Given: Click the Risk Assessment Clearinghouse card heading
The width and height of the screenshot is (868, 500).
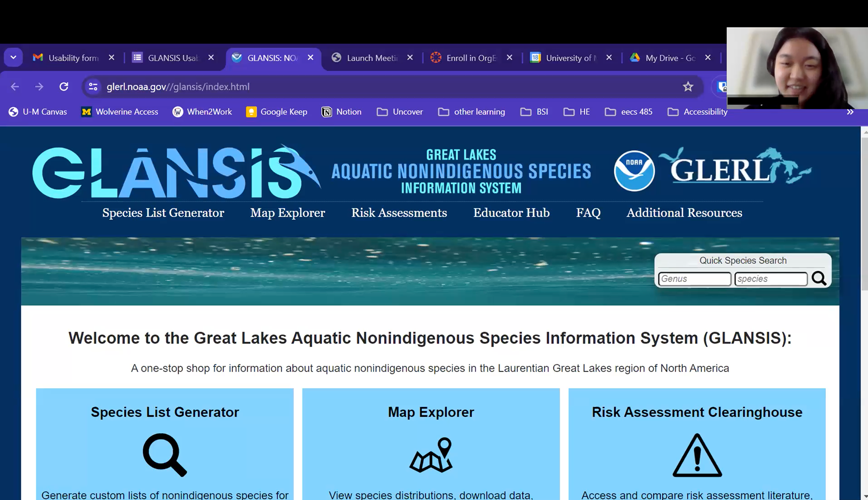Looking at the screenshot, I should pos(697,412).
